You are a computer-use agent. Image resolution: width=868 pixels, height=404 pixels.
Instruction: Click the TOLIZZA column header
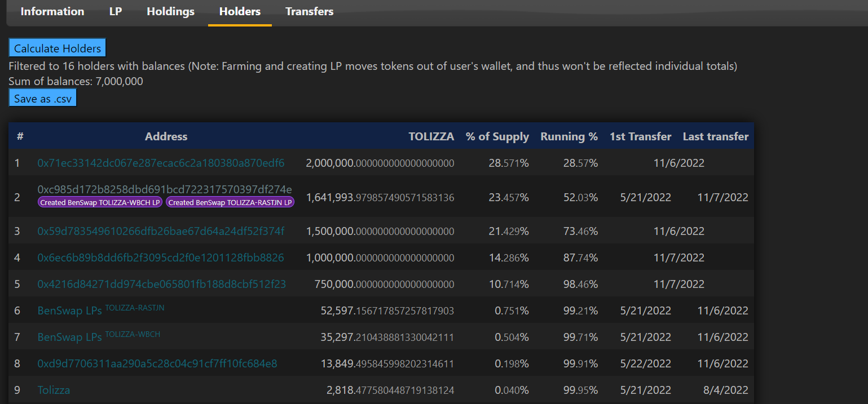coord(431,136)
